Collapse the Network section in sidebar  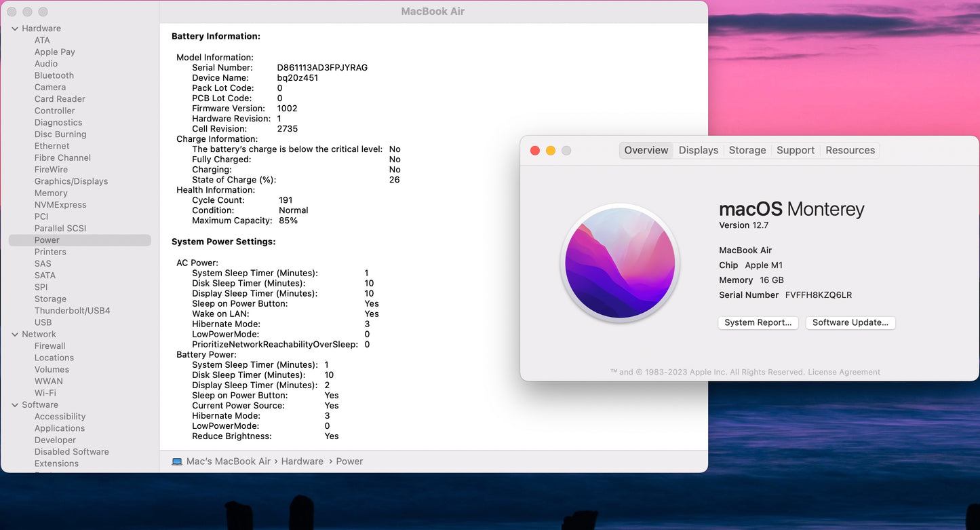click(15, 335)
